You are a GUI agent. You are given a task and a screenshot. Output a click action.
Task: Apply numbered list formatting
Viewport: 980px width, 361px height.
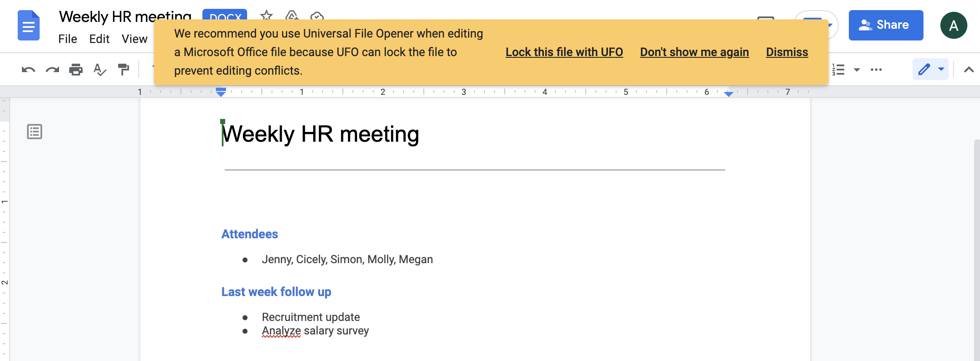click(x=839, y=70)
